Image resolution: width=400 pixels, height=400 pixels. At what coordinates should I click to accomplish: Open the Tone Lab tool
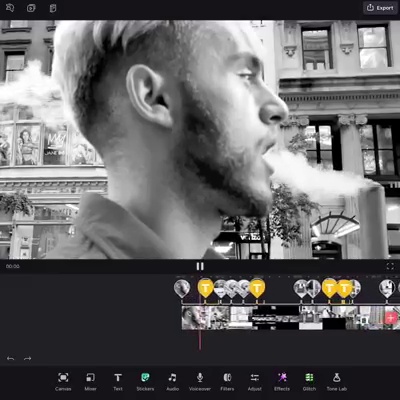[337, 382]
